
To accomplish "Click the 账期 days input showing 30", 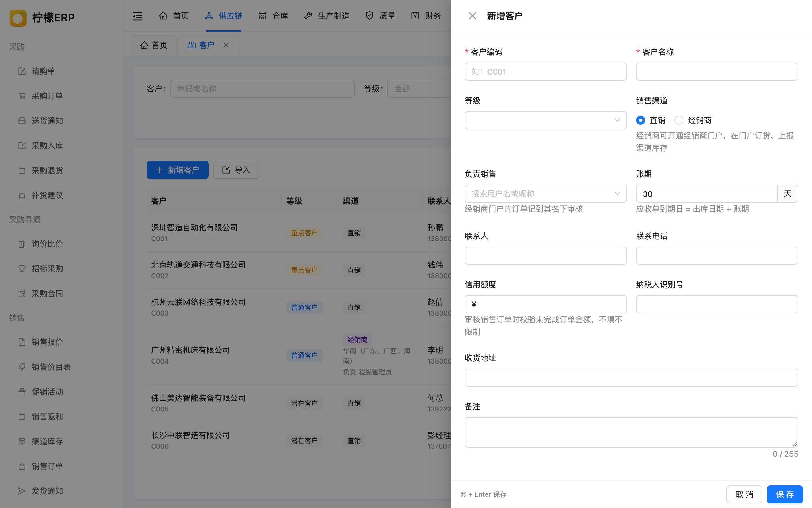I will point(707,194).
